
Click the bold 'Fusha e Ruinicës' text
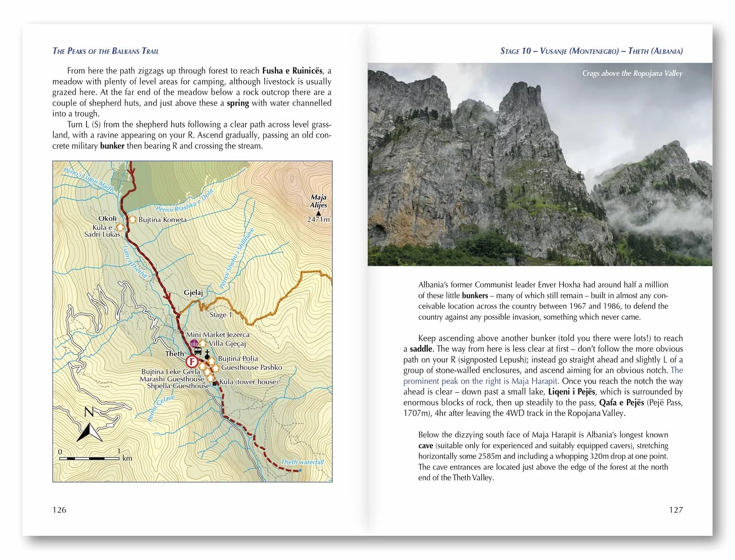[x=292, y=71]
